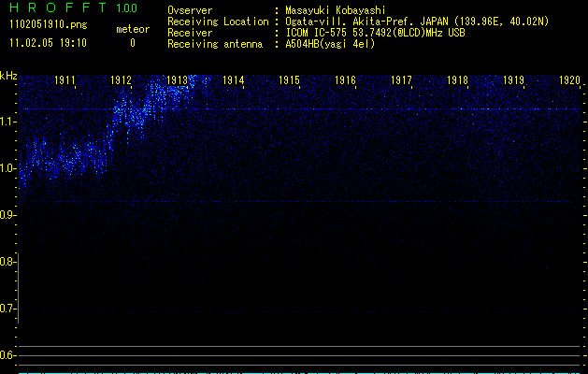This screenshot has height=374, width=588.
Task: Click the 1.1 frequency axis label
Action: click(x=7, y=122)
